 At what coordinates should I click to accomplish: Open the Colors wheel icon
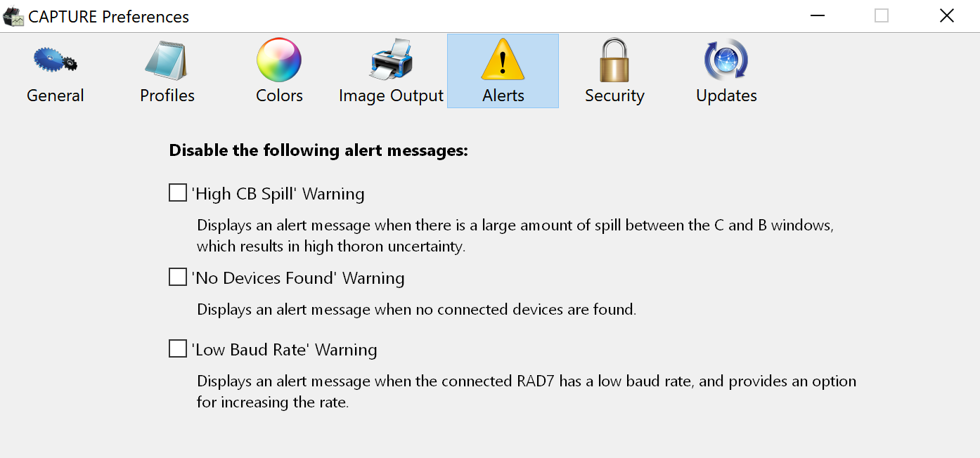(x=279, y=61)
